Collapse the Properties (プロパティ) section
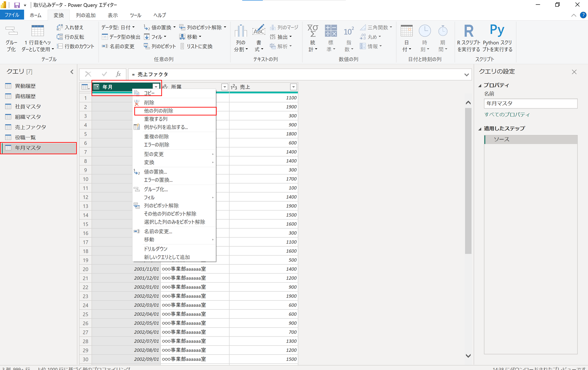Viewport: 588px width, 370px height. coord(480,86)
